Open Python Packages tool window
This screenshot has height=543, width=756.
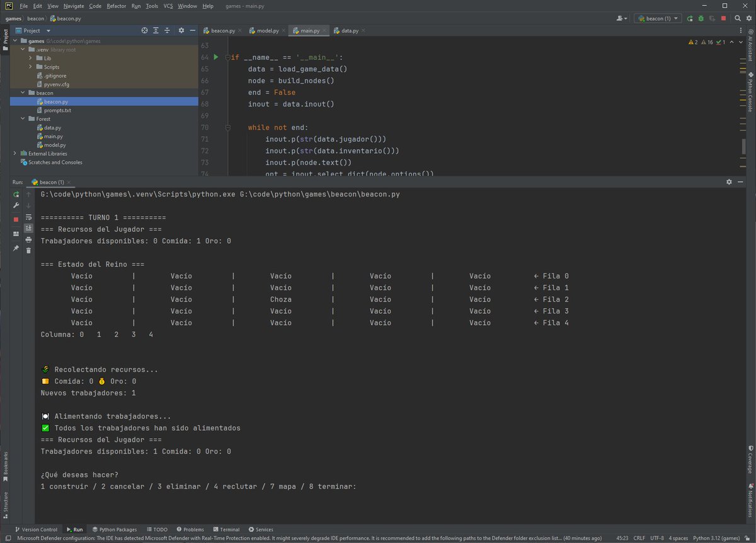click(x=114, y=530)
